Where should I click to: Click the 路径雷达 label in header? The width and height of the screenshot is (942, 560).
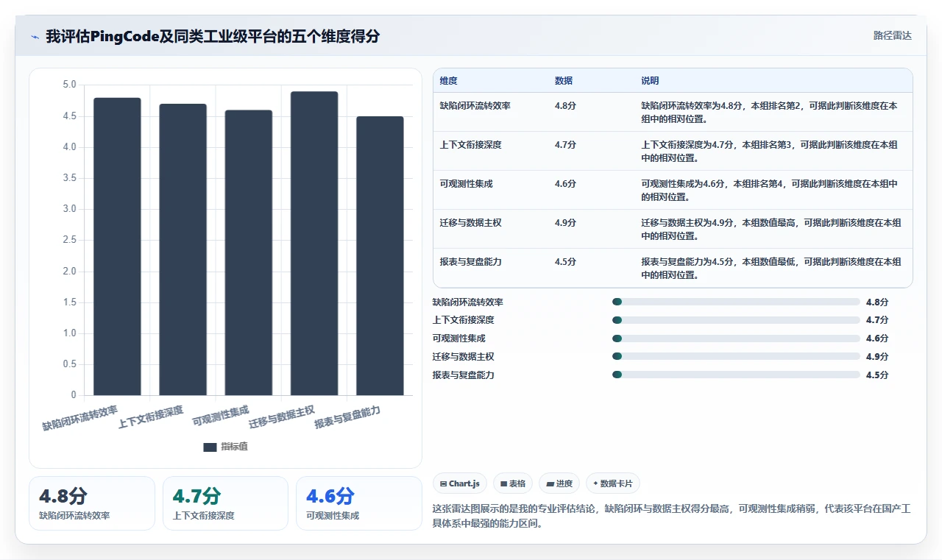(892, 35)
